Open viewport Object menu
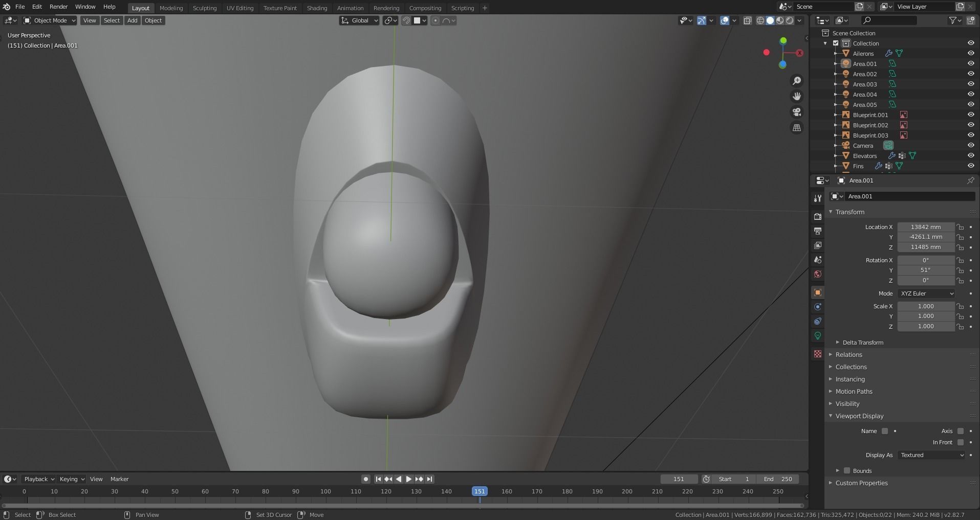980x520 pixels. [153, 20]
